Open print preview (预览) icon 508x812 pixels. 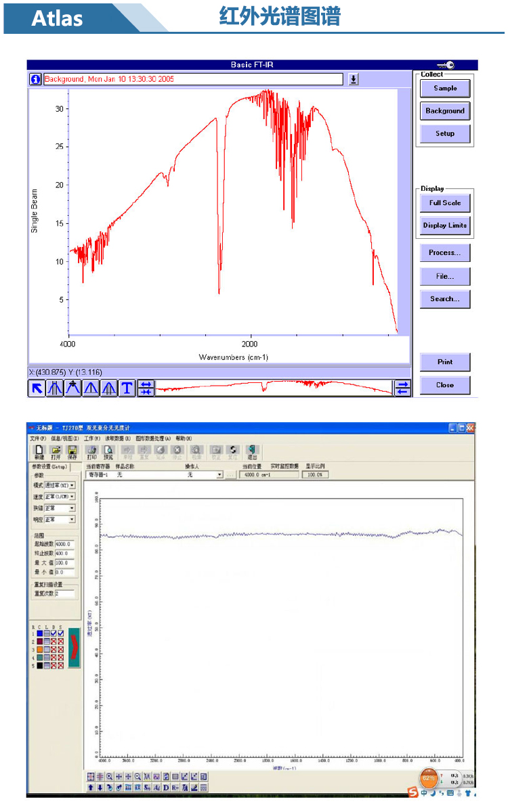click(108, 452)
